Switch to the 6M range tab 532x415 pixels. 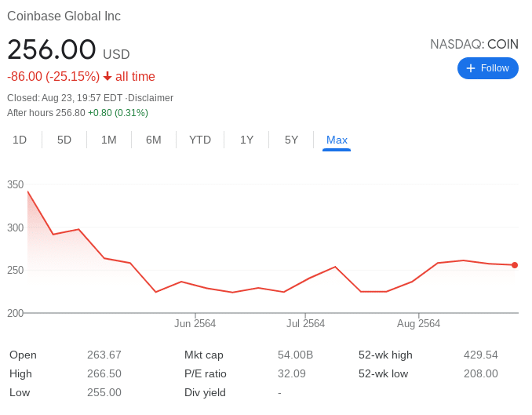[x=154, y=140]
